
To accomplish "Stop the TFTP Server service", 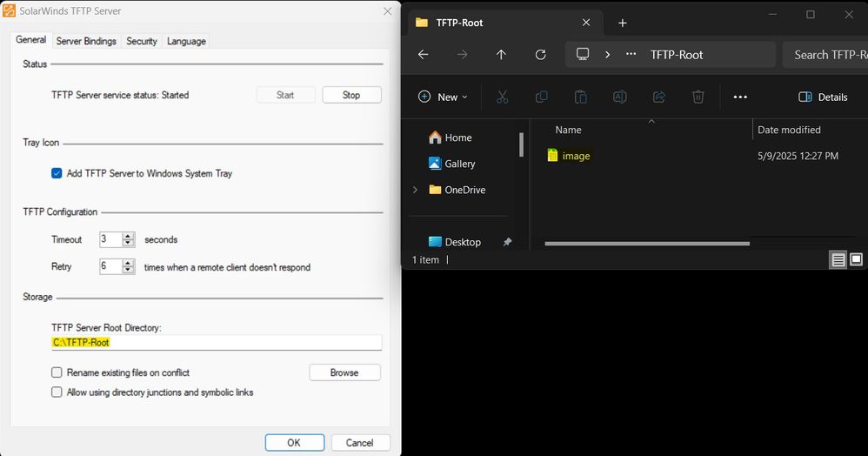I will tap(351, 95).
